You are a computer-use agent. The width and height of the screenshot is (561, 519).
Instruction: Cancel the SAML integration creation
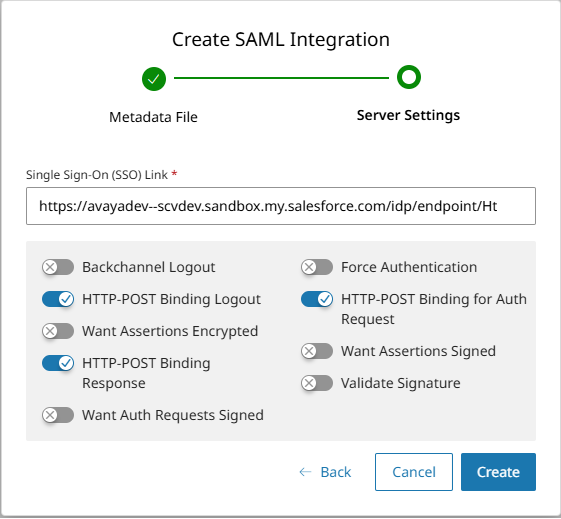[x=414, y=472]
